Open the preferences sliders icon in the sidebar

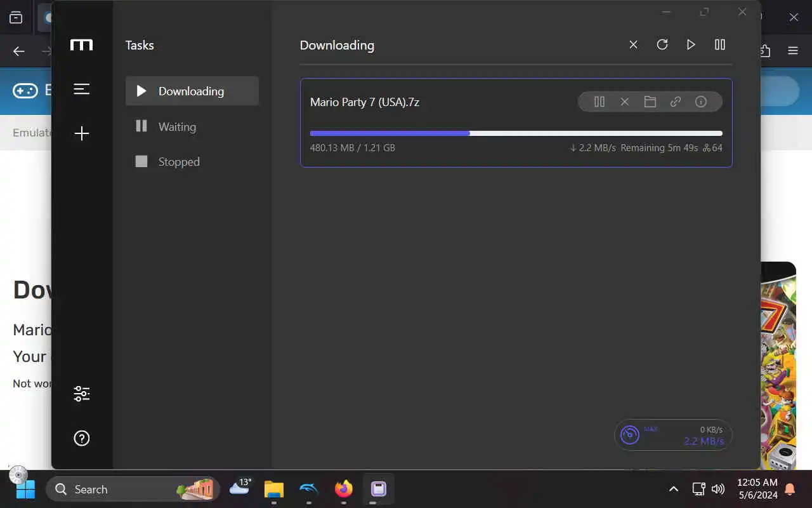(82, 394)
